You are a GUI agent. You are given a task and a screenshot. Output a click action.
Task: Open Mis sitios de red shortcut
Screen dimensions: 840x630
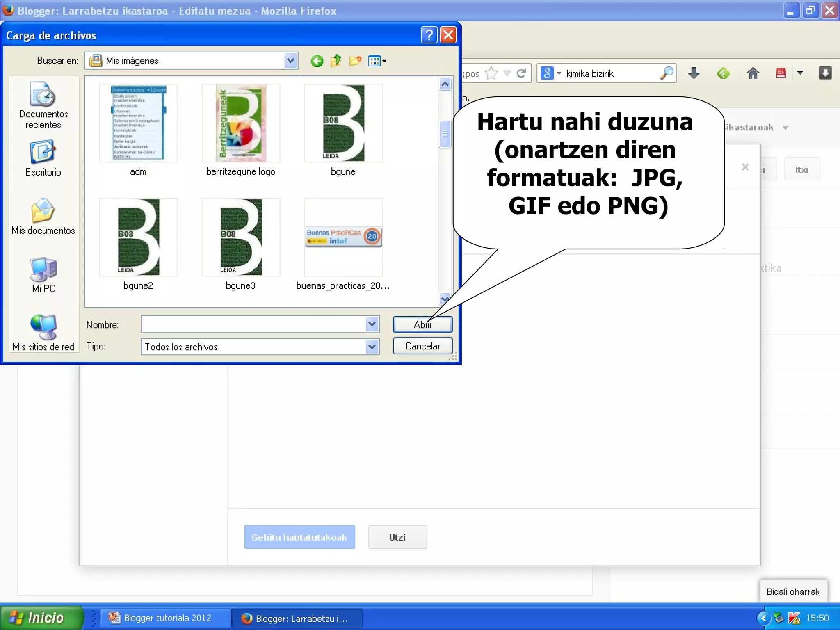tap(43, 333)
